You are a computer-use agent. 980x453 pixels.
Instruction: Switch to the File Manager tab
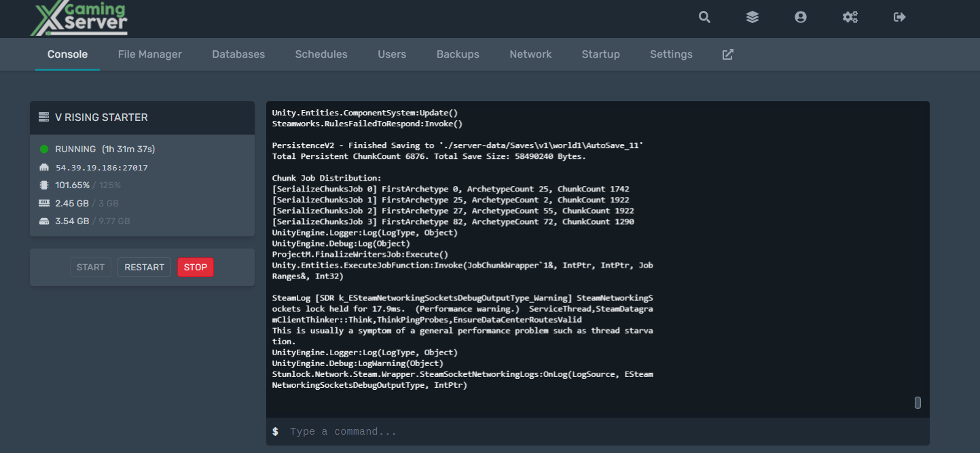pyautogui.click(x=149, y=54)
